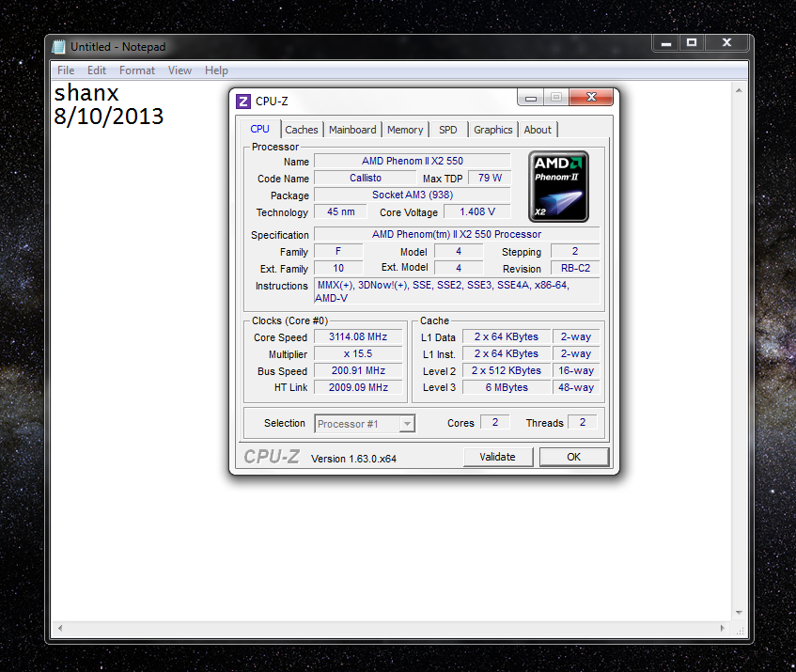The image size is (796, 672).
Task: Click the CPU-Z title bar icon
Action: pyautogui.click(x=243, y=102)
